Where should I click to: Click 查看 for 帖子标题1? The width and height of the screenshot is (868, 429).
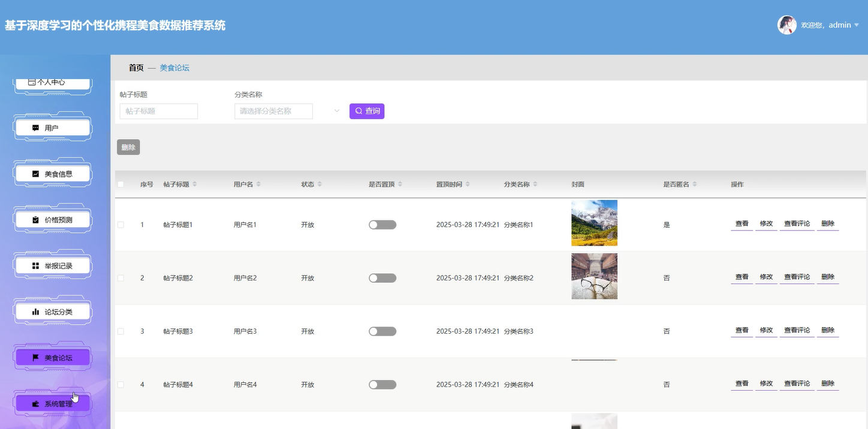click(742, 223)
